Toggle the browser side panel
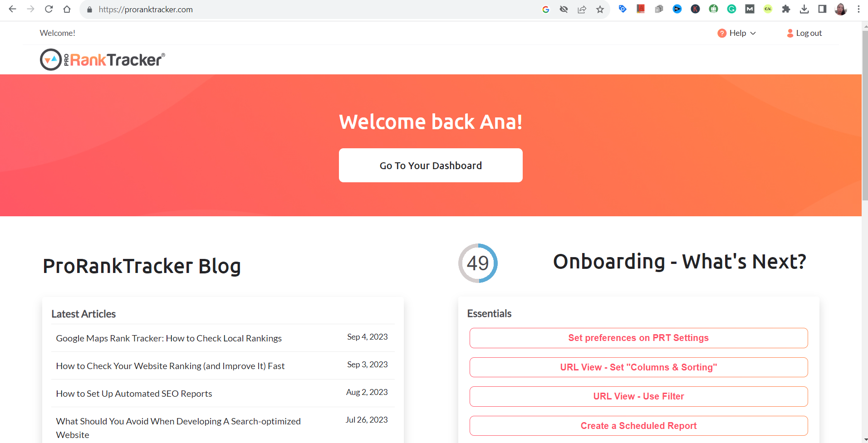Viewport: 868px width, 443px height. click(x=822, y=9)
